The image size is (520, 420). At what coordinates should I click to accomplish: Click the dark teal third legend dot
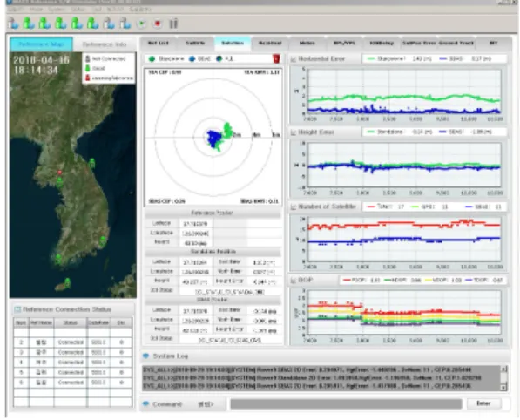[x=219, y=58]
